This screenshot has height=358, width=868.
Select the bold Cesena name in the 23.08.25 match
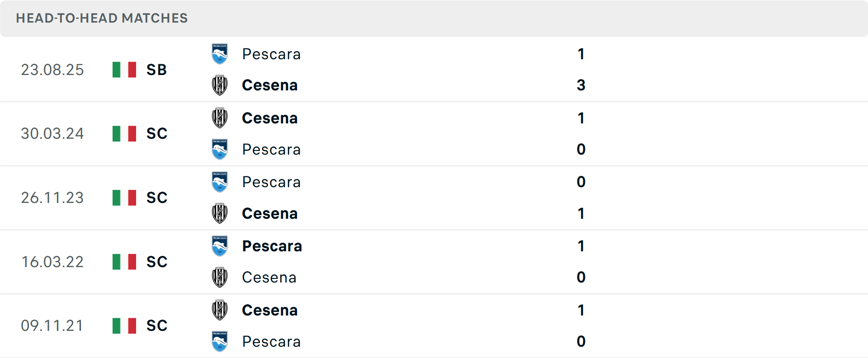270,85
